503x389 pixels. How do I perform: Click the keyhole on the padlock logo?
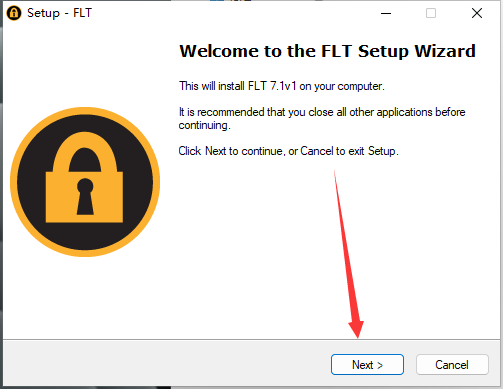point(85,196)
